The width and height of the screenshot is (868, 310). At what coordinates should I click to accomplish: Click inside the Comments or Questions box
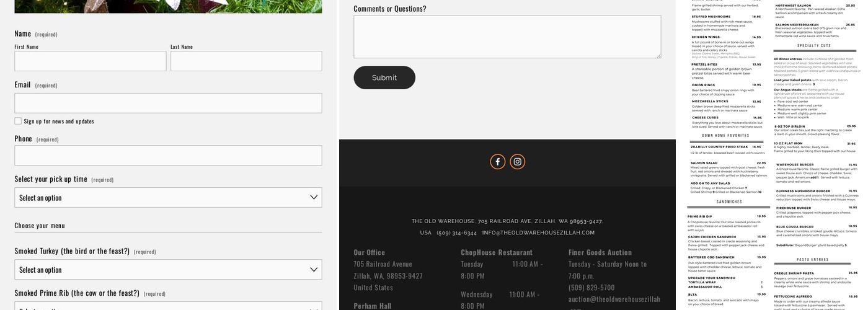click(x=507, y=37)
